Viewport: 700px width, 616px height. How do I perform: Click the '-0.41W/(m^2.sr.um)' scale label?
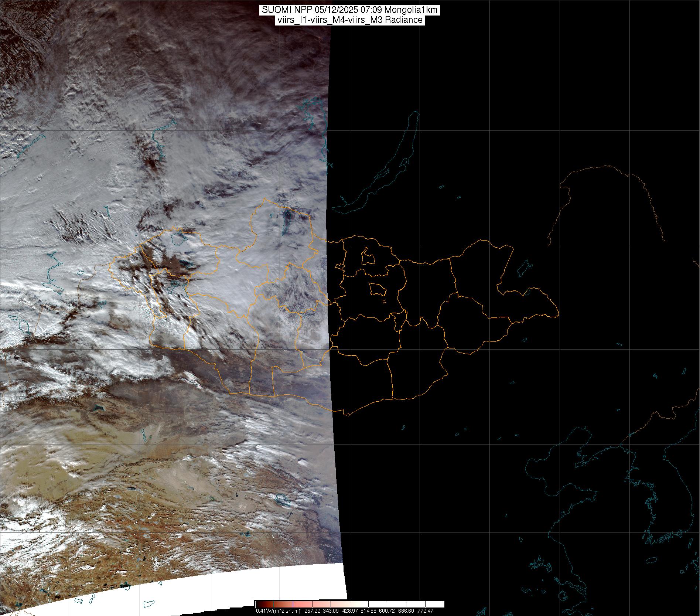pos(277,610)
